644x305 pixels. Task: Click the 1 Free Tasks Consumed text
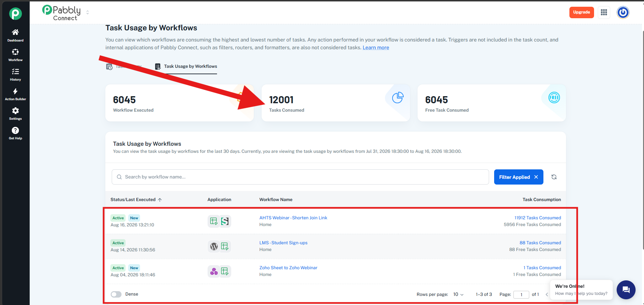point(537,275)
